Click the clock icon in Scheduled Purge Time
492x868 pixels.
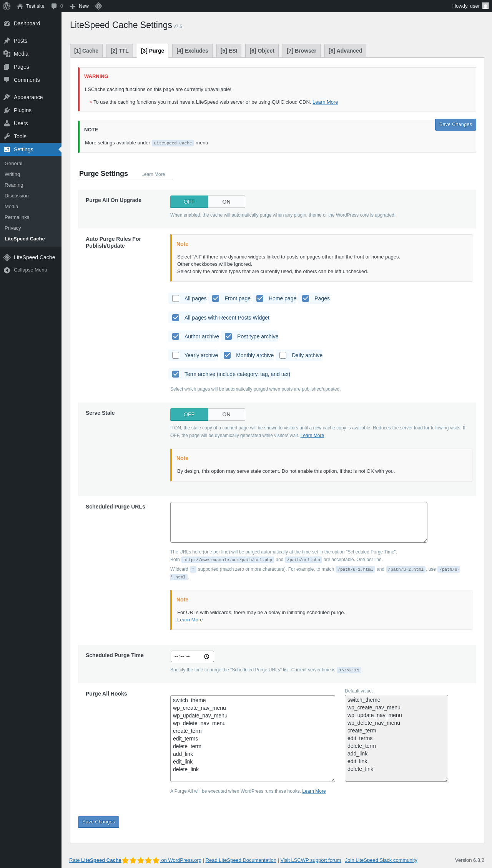[206, 656]
